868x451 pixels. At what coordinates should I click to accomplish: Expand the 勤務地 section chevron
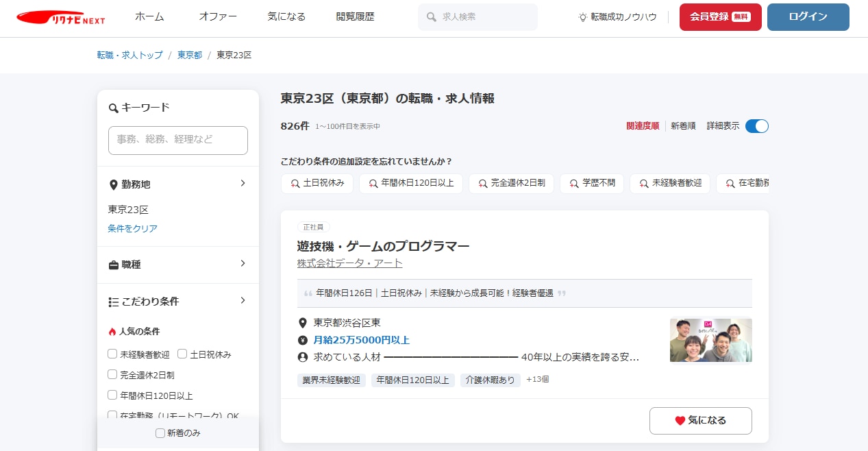(x=242, y=183)
